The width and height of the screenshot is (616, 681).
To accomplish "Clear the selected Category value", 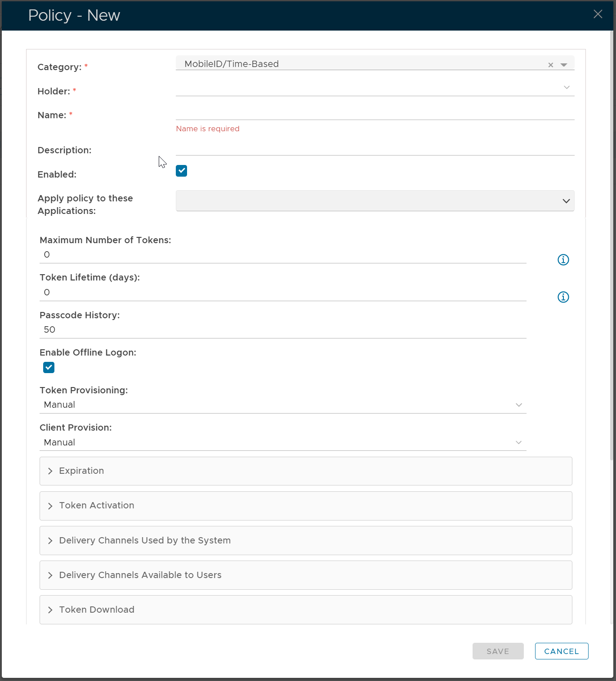I will tap(550, 65).
